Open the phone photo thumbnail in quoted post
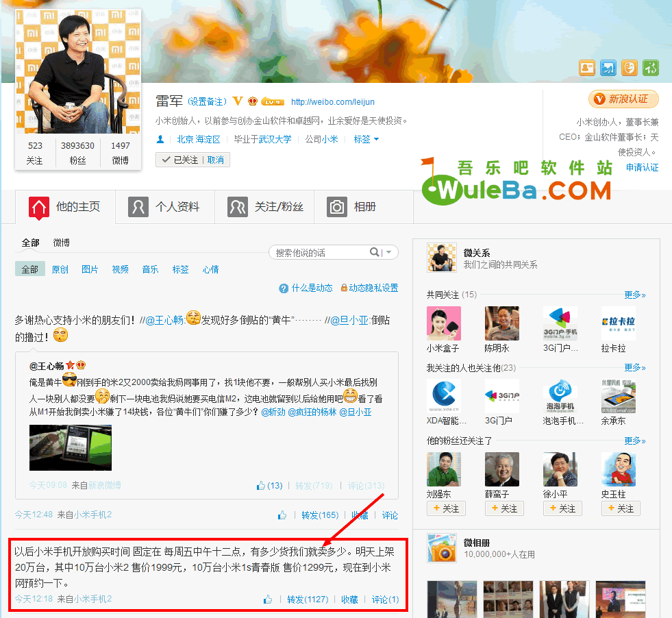Screen dimensions: 672x618 pos(71,447)
